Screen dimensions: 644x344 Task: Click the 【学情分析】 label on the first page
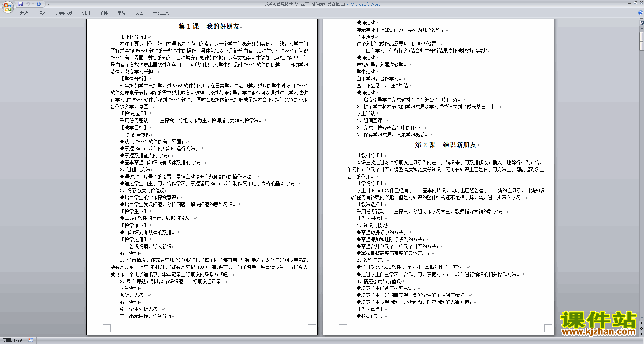(x=134, y=79)
